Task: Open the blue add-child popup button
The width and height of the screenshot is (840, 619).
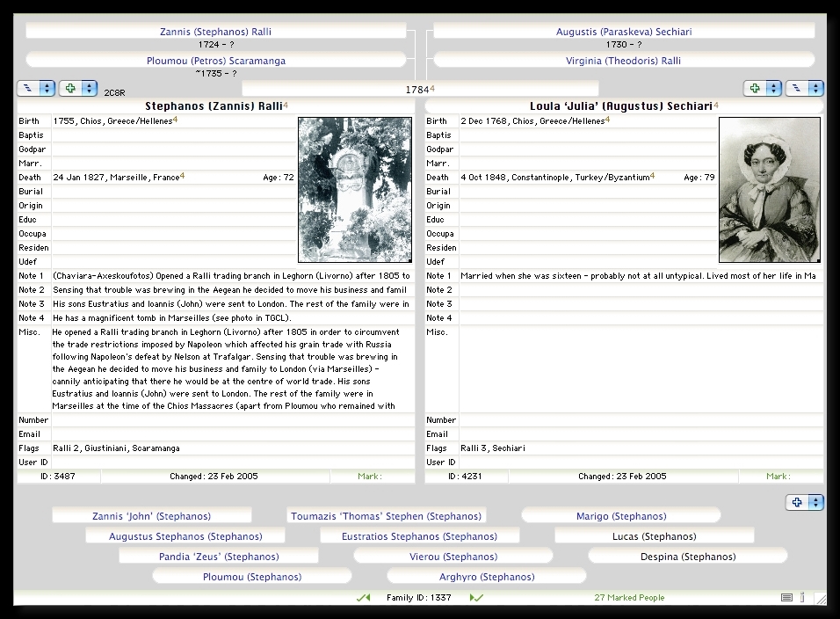Action: pos(804,503)
